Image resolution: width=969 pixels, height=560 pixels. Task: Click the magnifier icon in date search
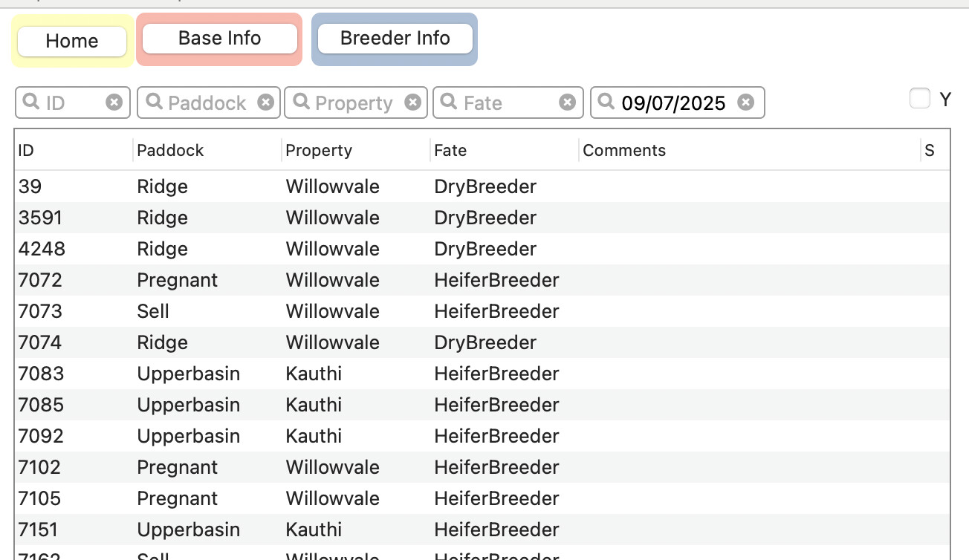(x=606, y=102)
